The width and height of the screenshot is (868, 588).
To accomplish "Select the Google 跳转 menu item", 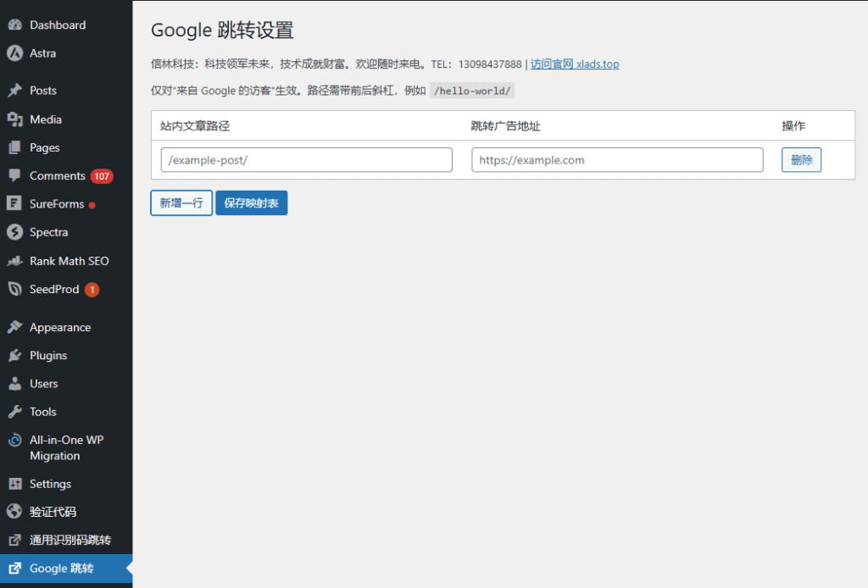I will 66,568.
